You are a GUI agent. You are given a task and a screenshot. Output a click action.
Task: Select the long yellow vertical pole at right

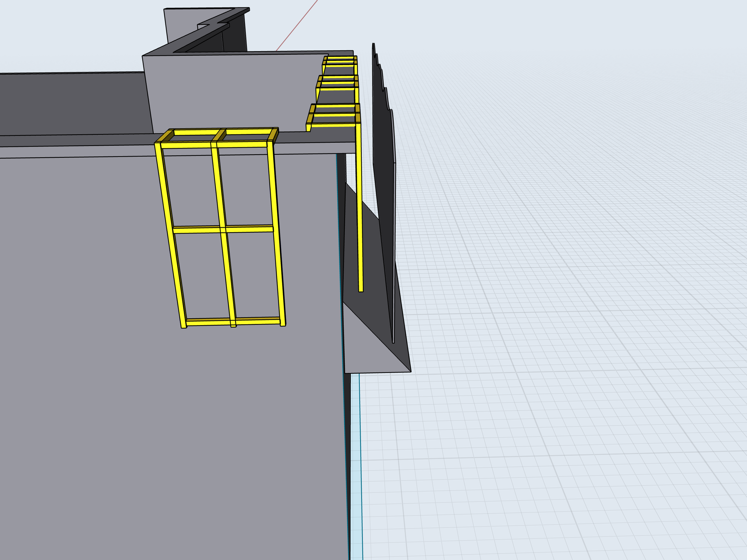tap(359, 216)
